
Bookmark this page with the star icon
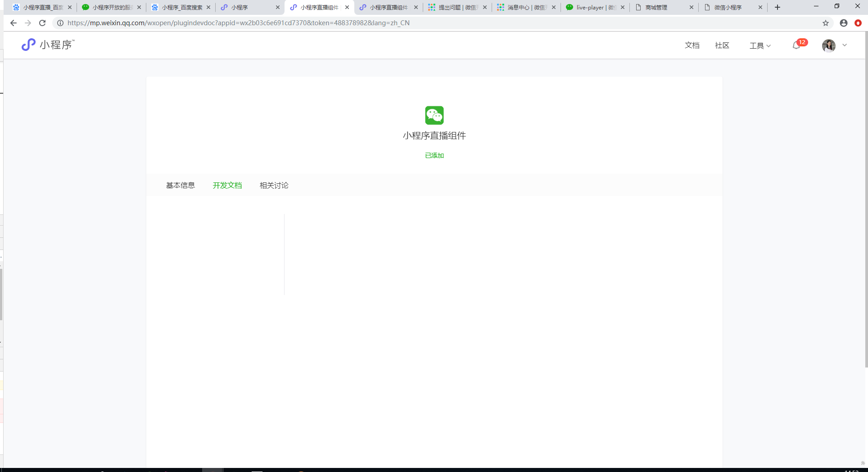click(x=826, y=23)
